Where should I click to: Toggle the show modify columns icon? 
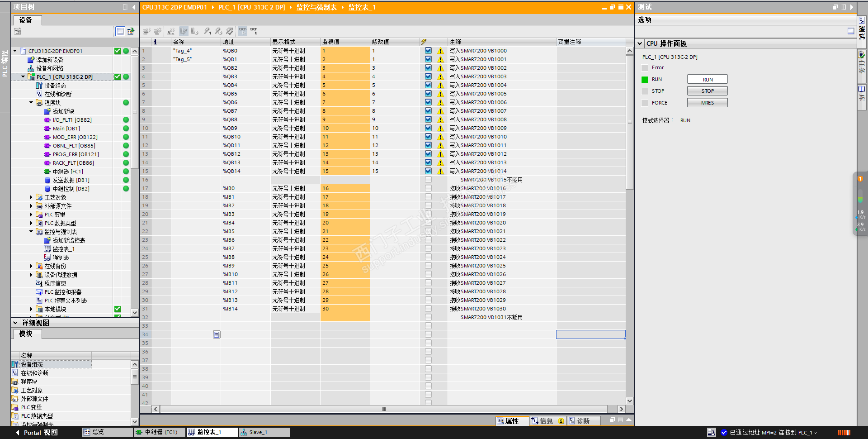[184, 31]
